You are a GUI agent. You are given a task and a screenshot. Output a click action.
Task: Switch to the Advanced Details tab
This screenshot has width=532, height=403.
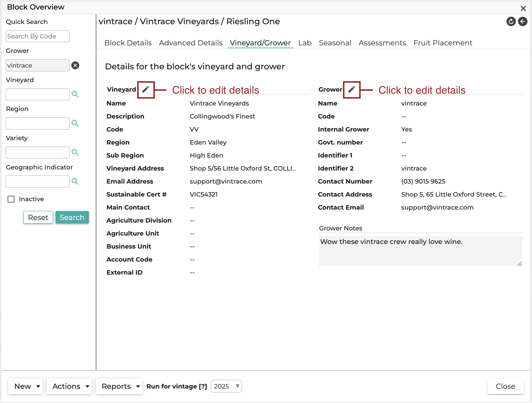click(x=191, y=43)
